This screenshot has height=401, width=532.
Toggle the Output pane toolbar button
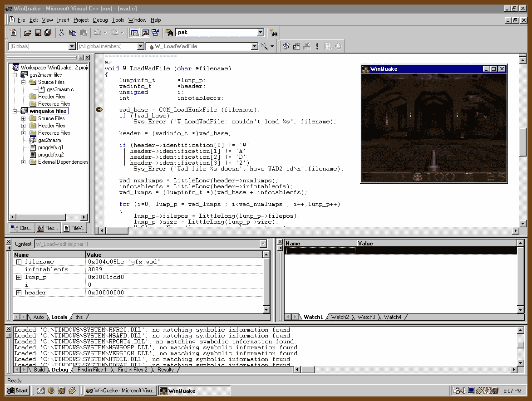[x=145, y=33]
